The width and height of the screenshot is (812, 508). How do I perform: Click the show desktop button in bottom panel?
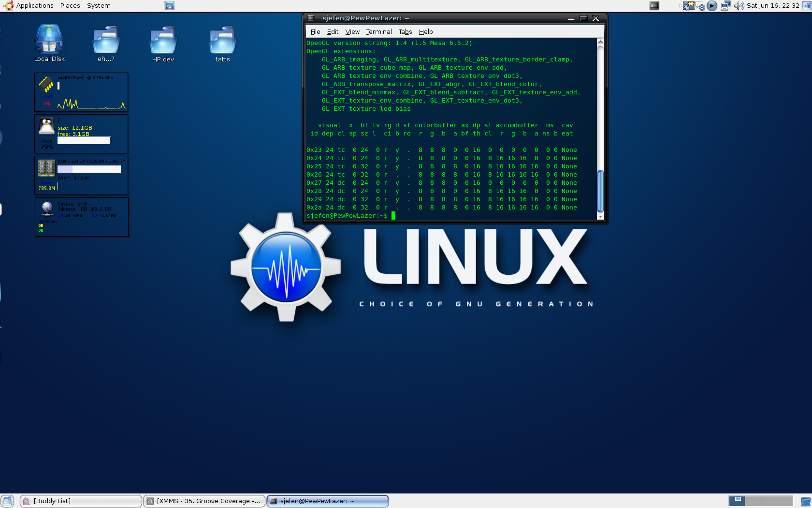(7, 501)
